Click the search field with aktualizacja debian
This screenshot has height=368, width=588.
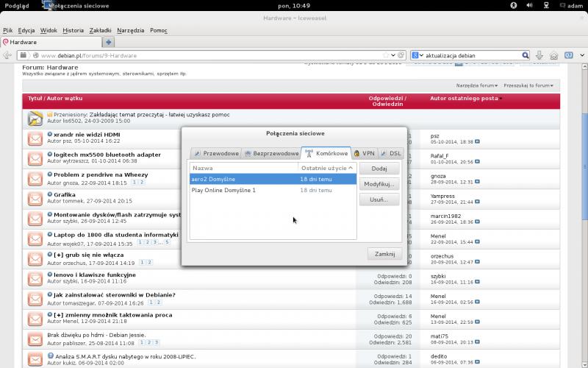point(470,55)
